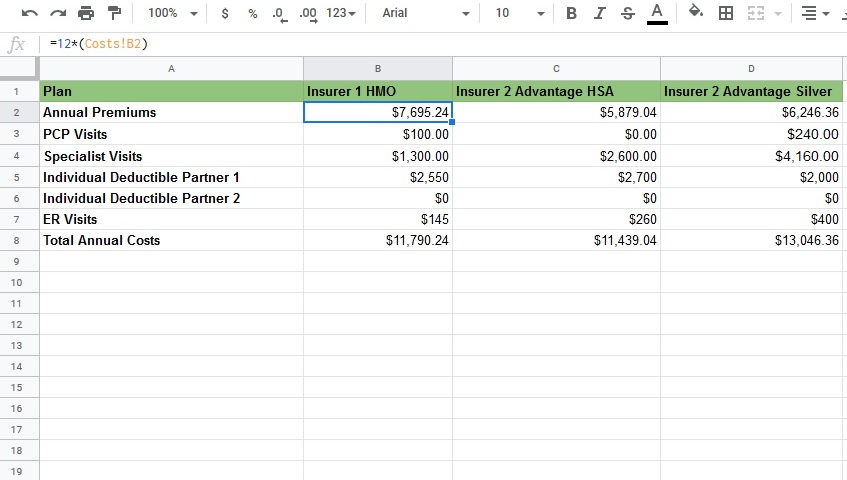Select the $4,160.00 cell
This screenshot has height=480, width=847.
point(751,156)
